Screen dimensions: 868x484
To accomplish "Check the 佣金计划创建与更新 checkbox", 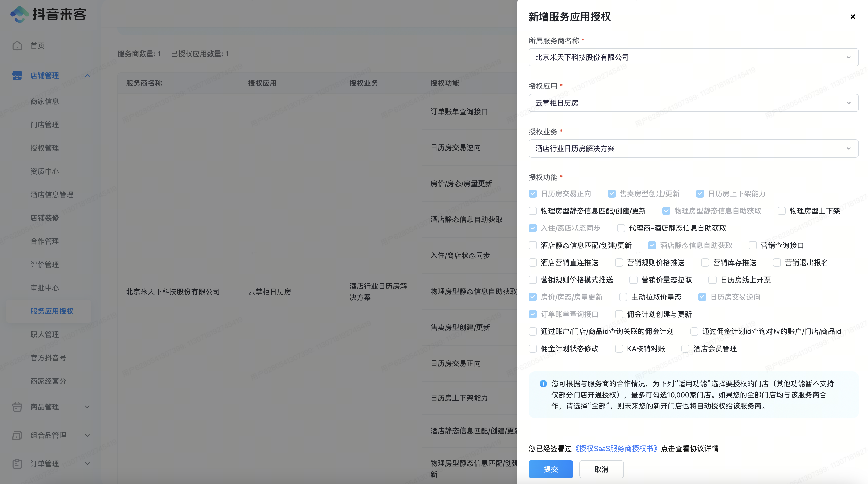I will point(619,314).
